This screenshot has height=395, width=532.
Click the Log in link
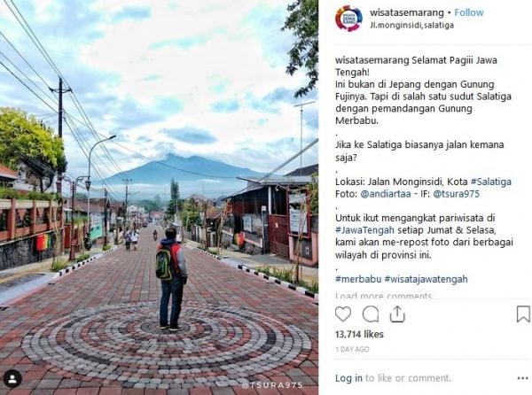[x=348, y=378]
